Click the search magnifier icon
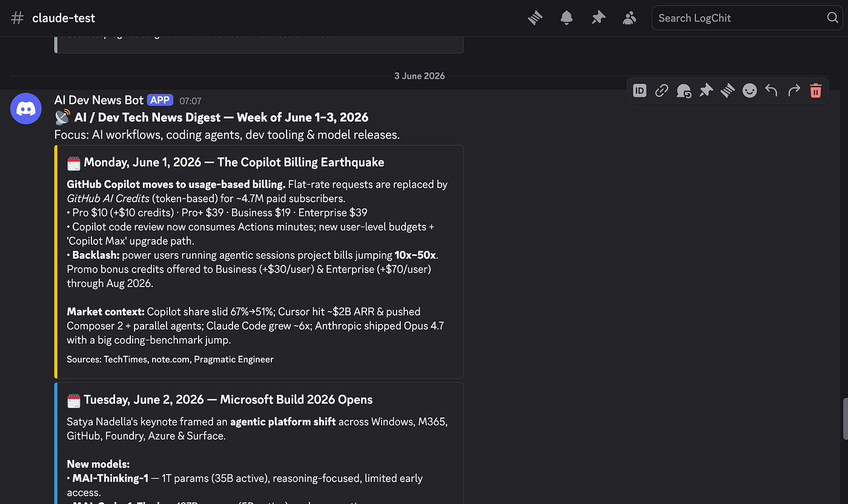848x504 pixels. [833, 18]
